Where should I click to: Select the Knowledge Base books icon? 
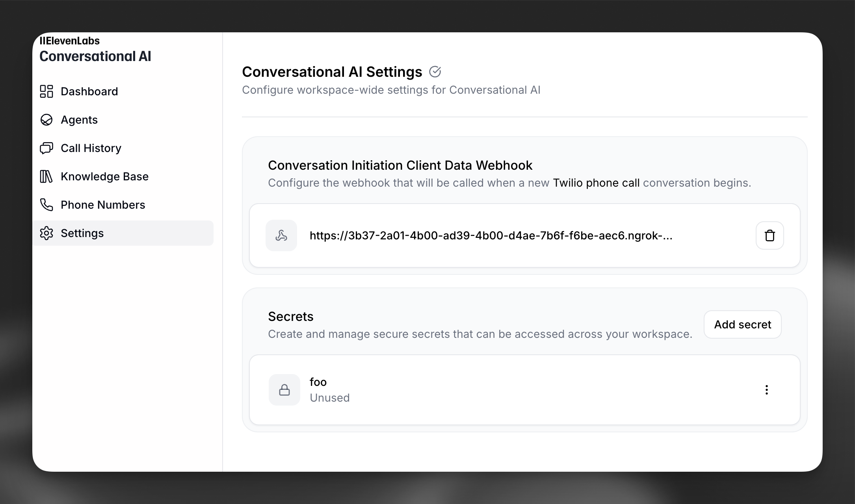pos(46,176)
